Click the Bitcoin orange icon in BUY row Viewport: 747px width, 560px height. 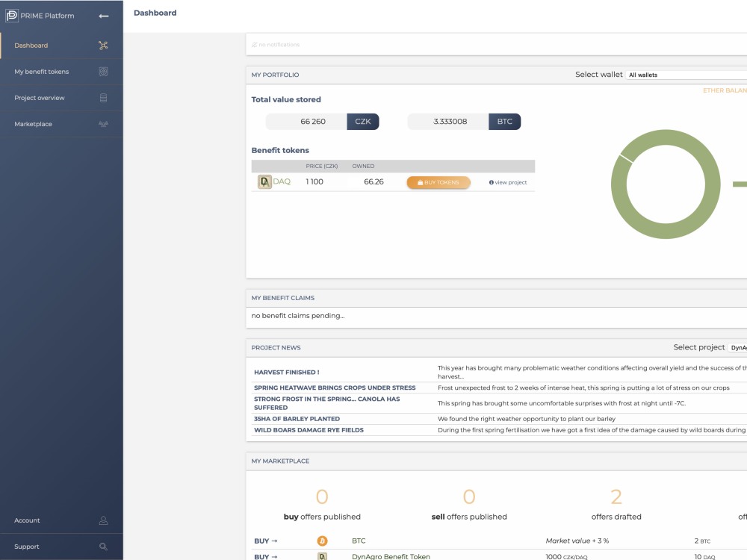[x=323, y=541]
